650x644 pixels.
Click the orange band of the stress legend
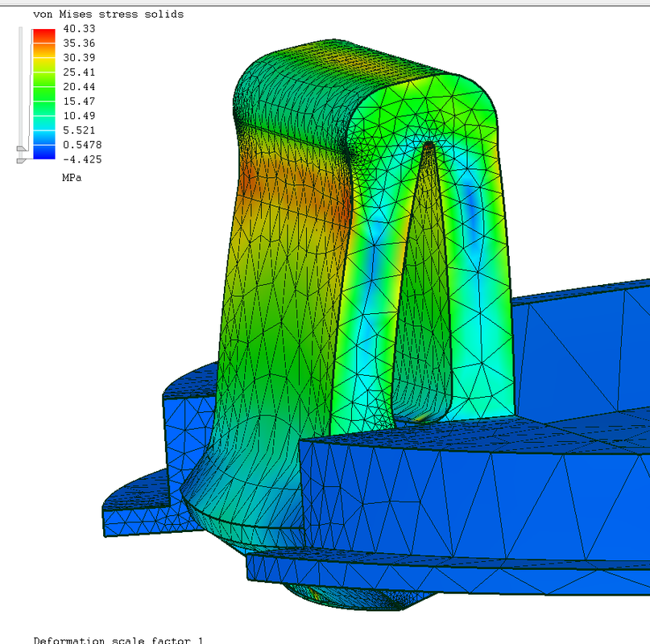pyautogui.click(x=44, y=50)
